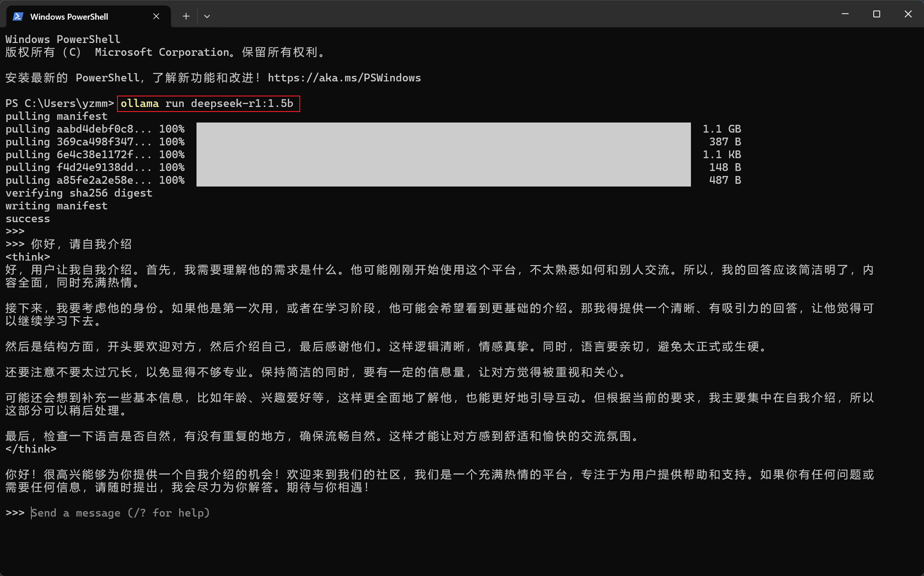Click the reply starting '你好！很高兴能够'
This screenshot has height=576, width=924.
(x=440, y=481)
